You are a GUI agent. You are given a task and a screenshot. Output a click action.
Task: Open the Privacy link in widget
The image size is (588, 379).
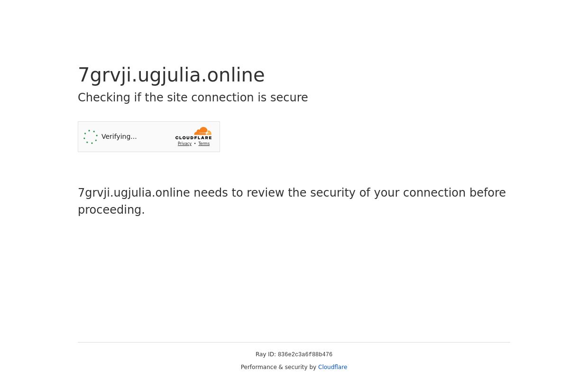point(184,144)
